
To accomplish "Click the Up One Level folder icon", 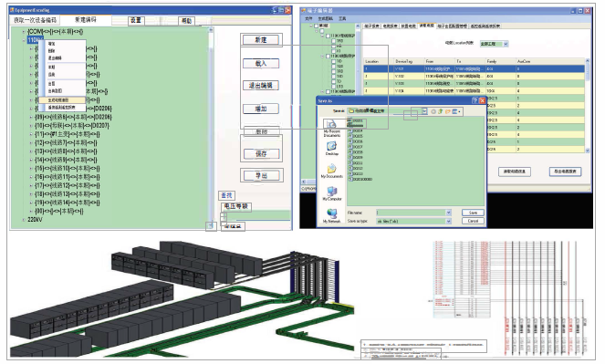I will pos(440,111).
